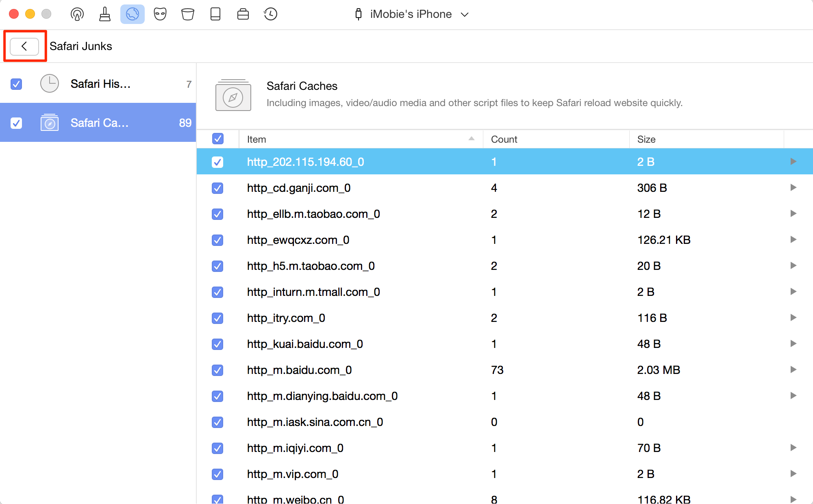Expand details arrow for http_202.115.194.60_0
This screenshot has width=813, height=504.
(793, 161)
